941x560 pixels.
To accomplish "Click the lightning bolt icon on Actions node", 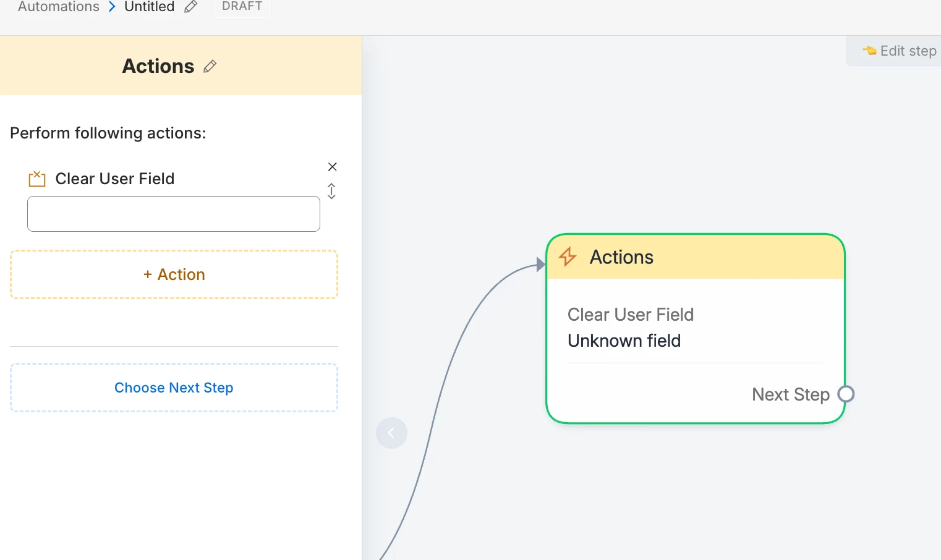I will tap(568, 257).
